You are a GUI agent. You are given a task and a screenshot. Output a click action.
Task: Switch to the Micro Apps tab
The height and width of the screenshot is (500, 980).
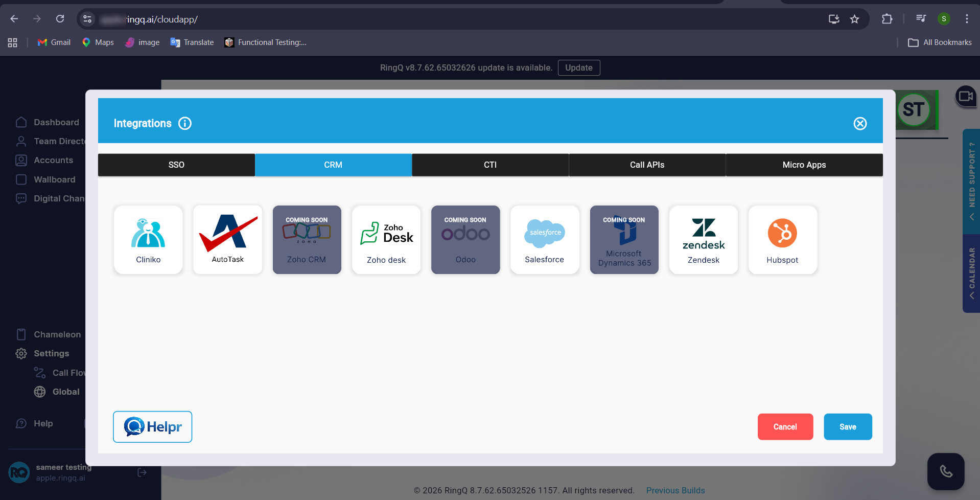point(804,165)
